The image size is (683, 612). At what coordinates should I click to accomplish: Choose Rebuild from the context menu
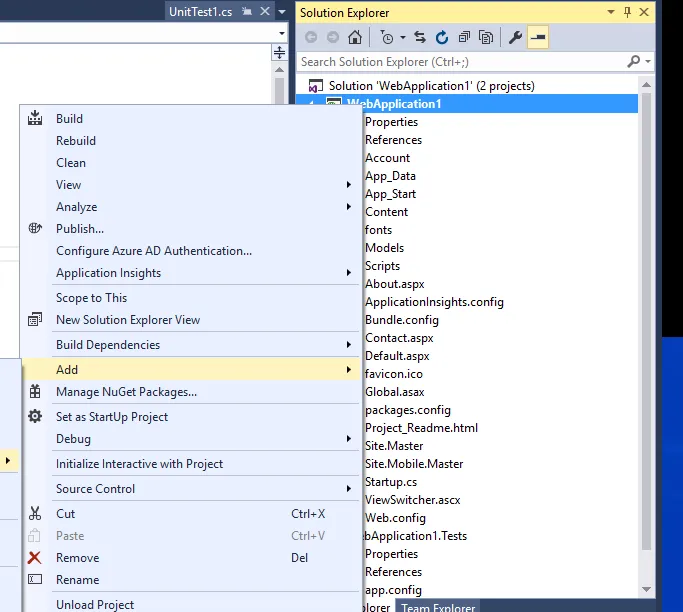(x=76, y=141)
